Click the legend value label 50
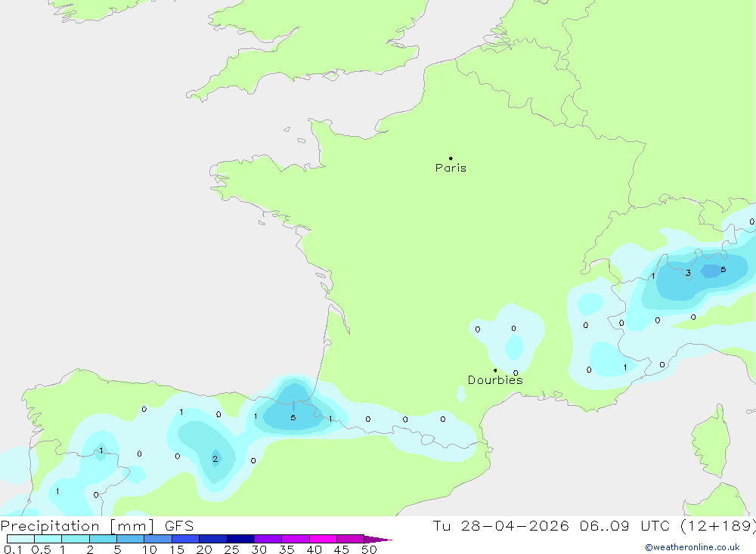 (x=369, y=549)
